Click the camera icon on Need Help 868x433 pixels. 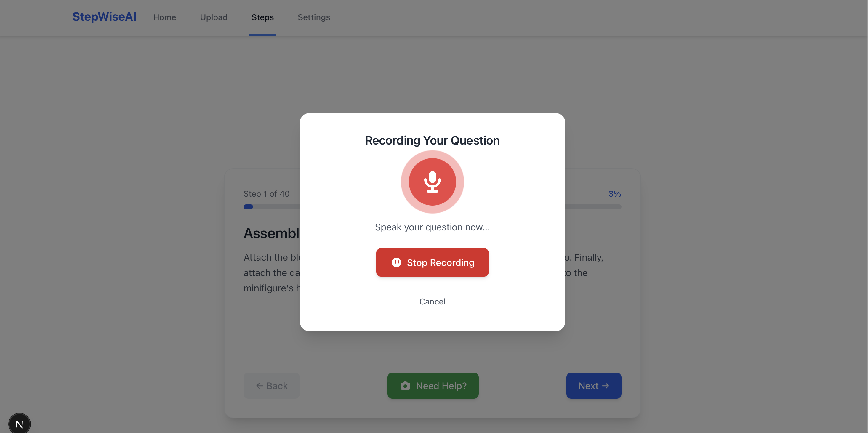[x=405, y=386]
